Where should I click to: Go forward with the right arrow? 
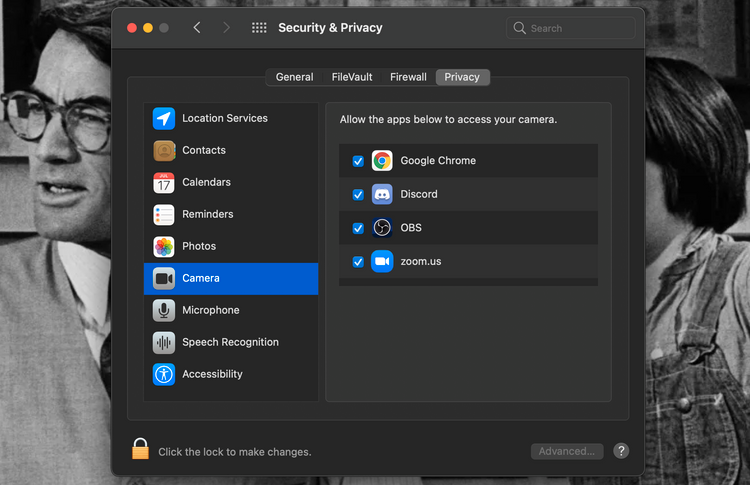point(226,28)
